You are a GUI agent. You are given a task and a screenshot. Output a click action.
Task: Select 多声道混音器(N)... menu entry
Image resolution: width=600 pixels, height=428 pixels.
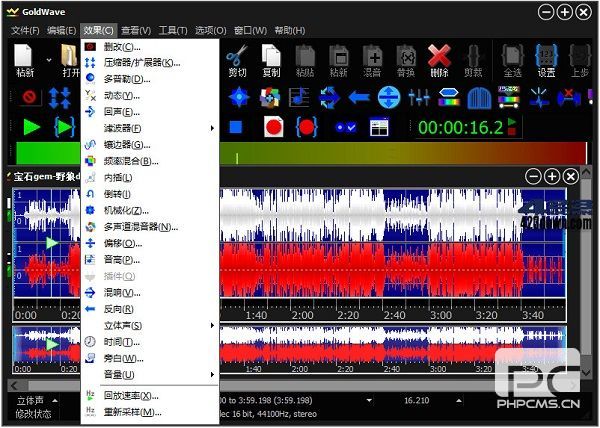[x=150, y=227]
